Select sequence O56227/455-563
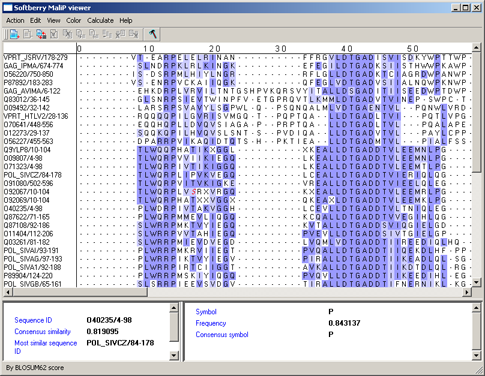This screenshot has height=376, width=485. pos(28,141)
